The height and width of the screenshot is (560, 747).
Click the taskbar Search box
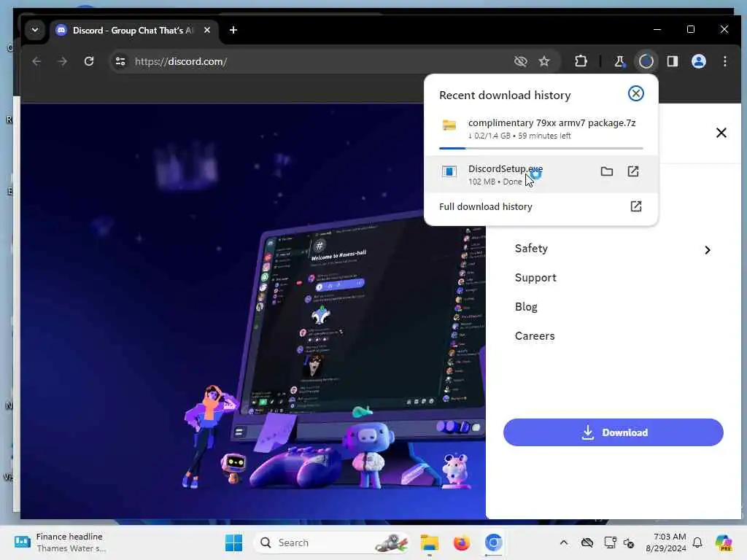coord(333,542)
